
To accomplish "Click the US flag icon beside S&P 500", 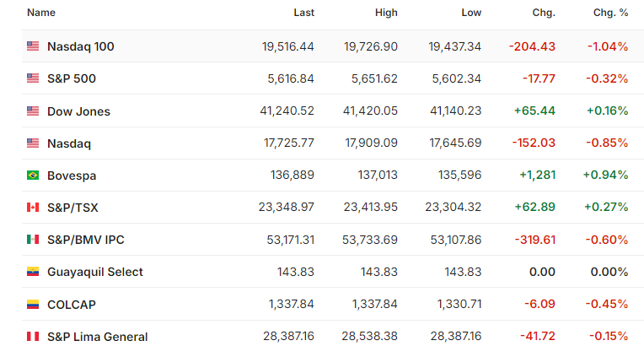I will click(33, 78).
